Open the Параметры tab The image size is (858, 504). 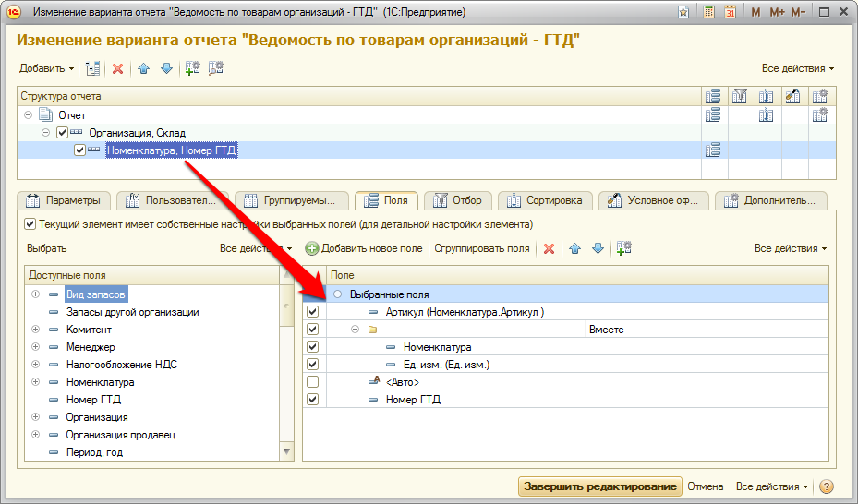tap(64, 200)
